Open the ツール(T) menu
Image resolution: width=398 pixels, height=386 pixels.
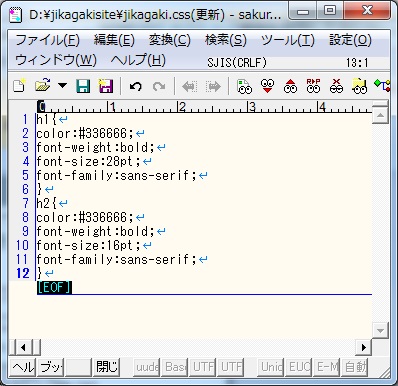pos(288,40)
